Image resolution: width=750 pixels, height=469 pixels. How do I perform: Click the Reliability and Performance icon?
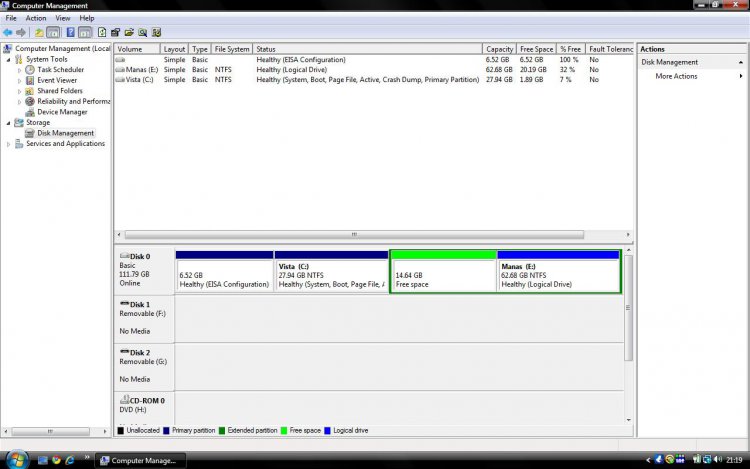pyautogui.click(x=30, y=101)
